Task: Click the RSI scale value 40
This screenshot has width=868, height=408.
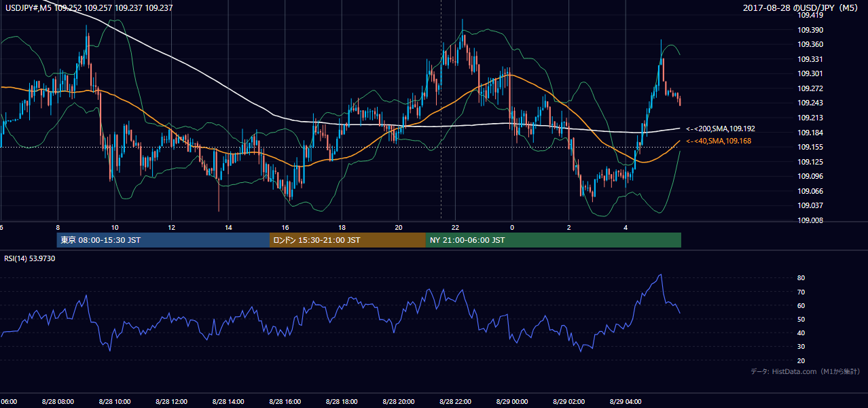Action: pyautogui.click(x=801, y=333)
